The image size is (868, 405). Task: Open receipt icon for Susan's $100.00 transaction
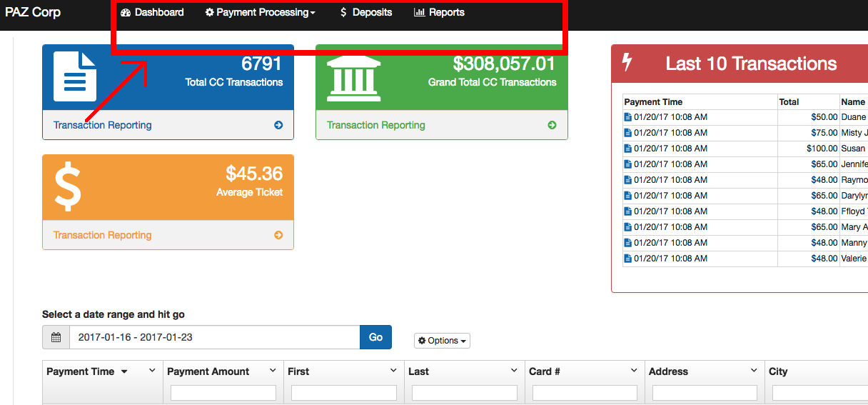coord(628,149)
